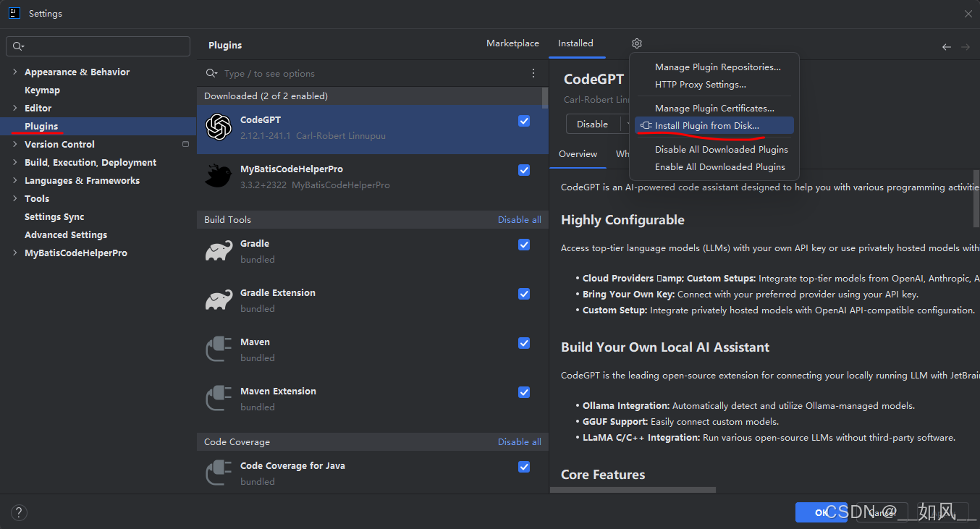Image resolution: width=980 pixels, height=529 pixels.
Task: Open the plugins gear settings icon
Action: tap(637, 43)
